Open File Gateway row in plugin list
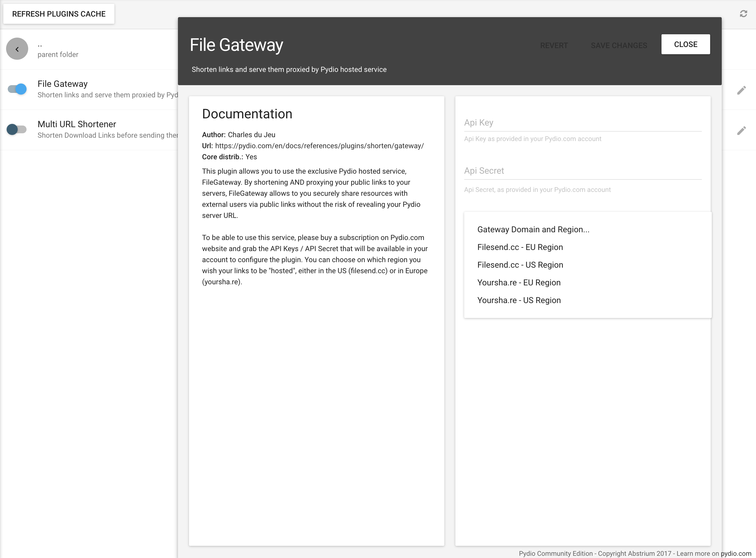This screenshot has width=756, height=558. [89, 90]
